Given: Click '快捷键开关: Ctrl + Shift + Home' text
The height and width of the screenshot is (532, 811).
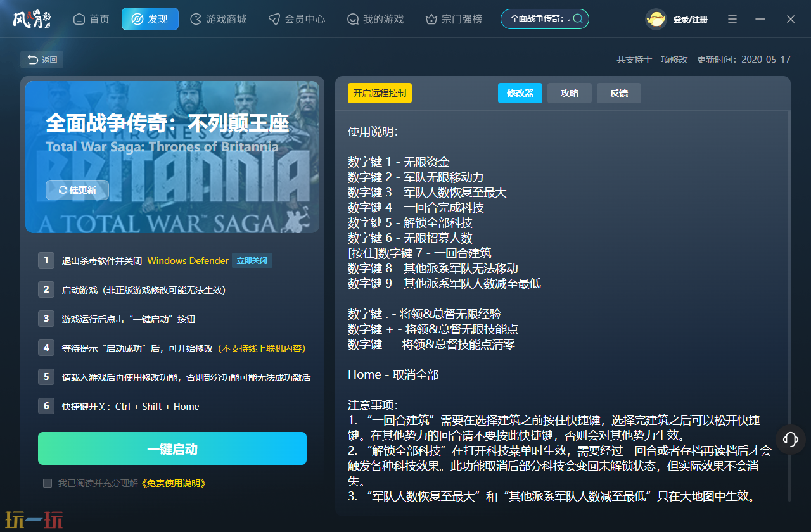Looking at the screenshot, I should pos(131,407).
